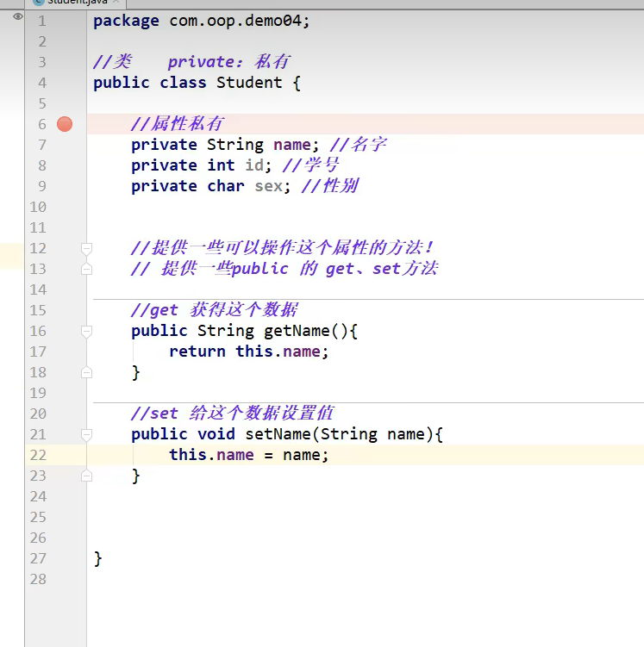Click the comment //性别 on line 9
This screenshot has height=647, width=644.
330,186
